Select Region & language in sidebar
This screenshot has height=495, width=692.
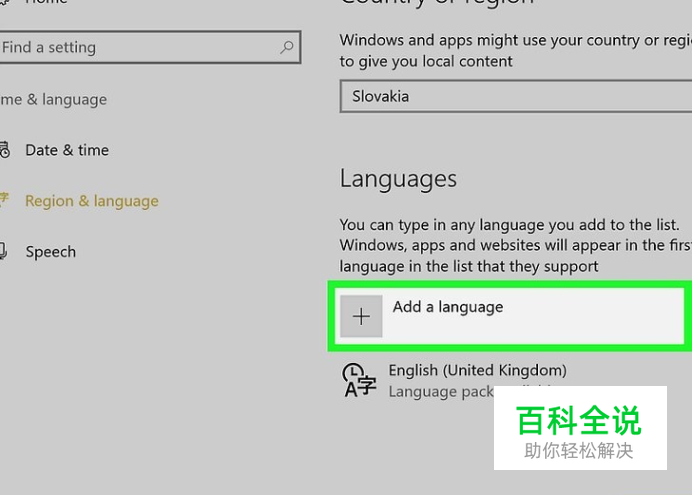(92, 201)
